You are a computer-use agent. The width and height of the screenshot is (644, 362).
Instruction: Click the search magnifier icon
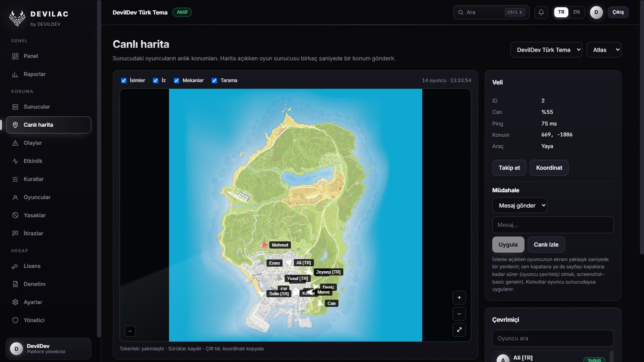(x=461, y=12)
